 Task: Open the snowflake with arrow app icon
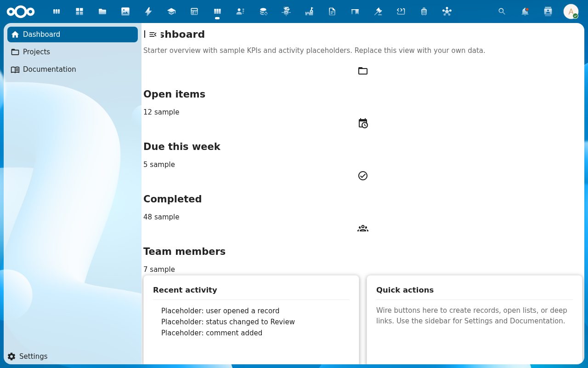pyautogui.click(x=286, y=11)
